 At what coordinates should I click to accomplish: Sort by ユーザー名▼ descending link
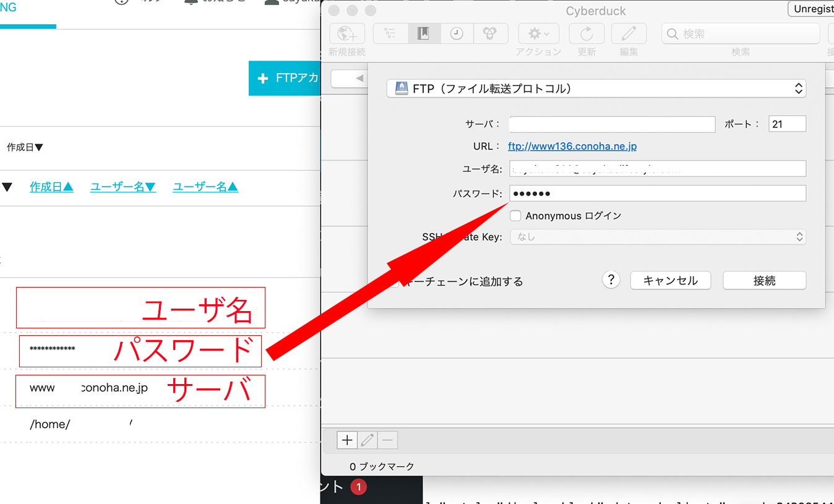pyautogui.click(x=123, y=187)
